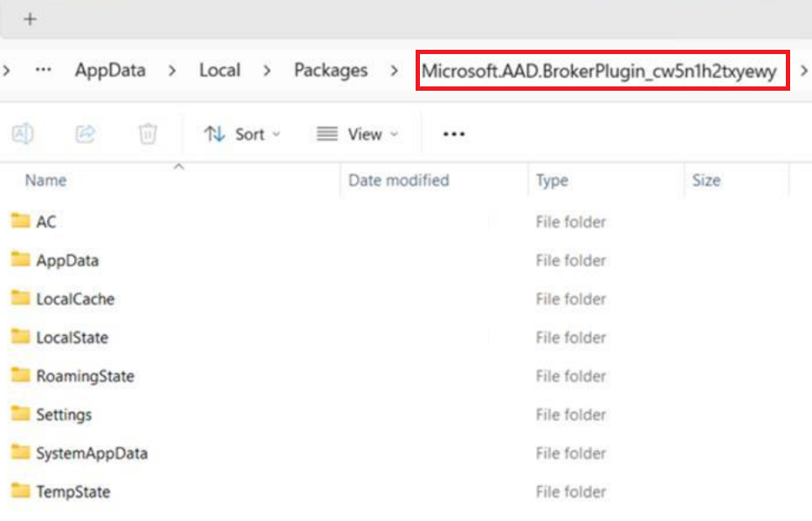Viewport: 812px width, 521px height.
Task: Click the AC folder icon
Action: pyautogui.click(x=21, y=221)
